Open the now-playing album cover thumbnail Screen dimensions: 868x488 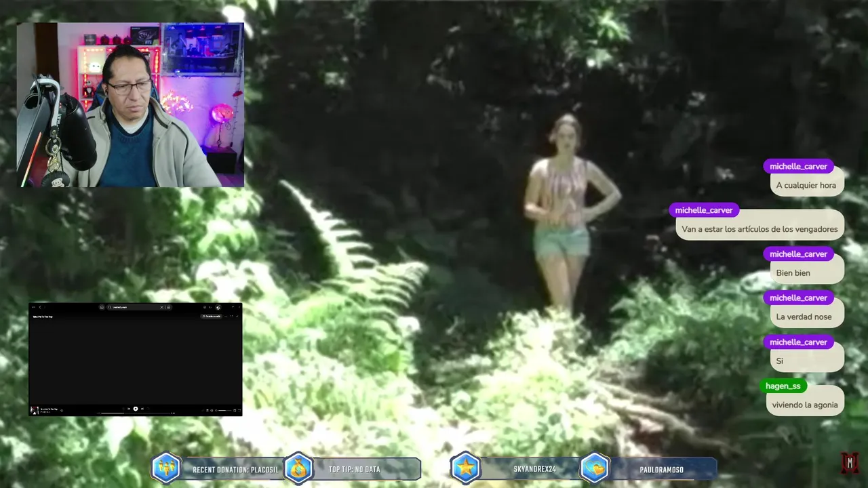pyautogui.click(x=35, y=410)
